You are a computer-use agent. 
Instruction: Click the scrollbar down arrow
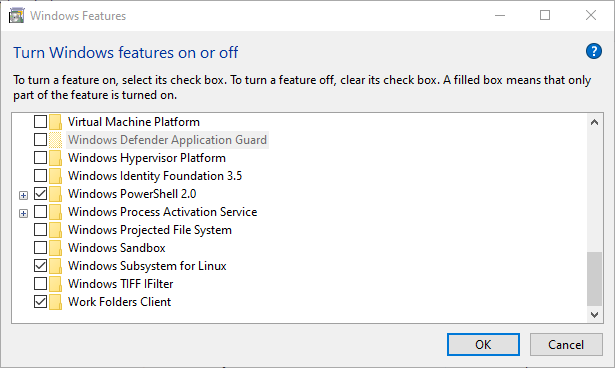coord(594,315)
